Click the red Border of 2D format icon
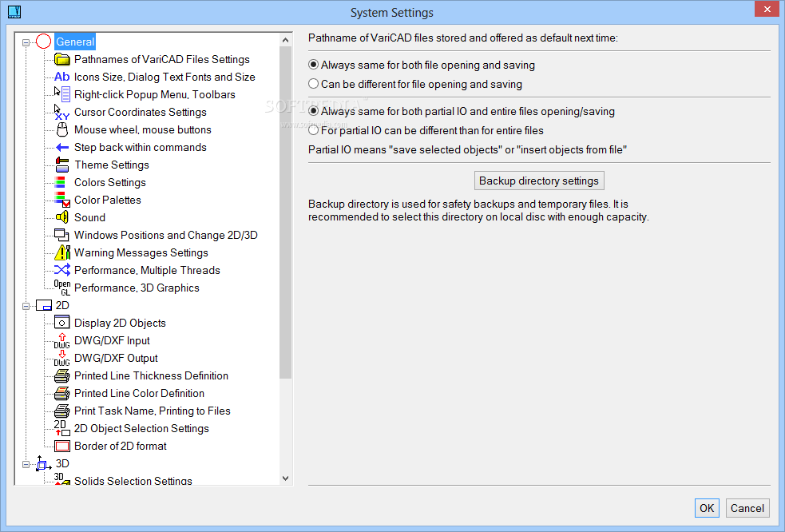This screenshot has width=785, height=532. [x=62, y=446]
